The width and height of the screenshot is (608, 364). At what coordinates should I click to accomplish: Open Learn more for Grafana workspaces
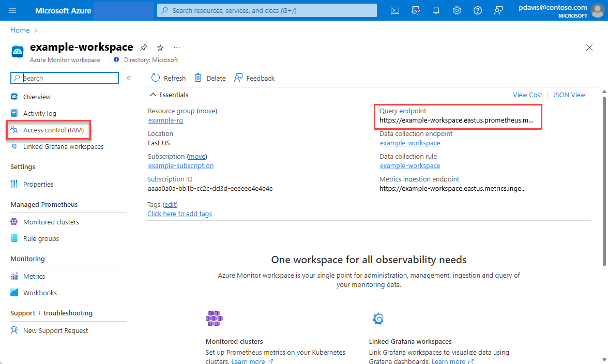(452, 361)
